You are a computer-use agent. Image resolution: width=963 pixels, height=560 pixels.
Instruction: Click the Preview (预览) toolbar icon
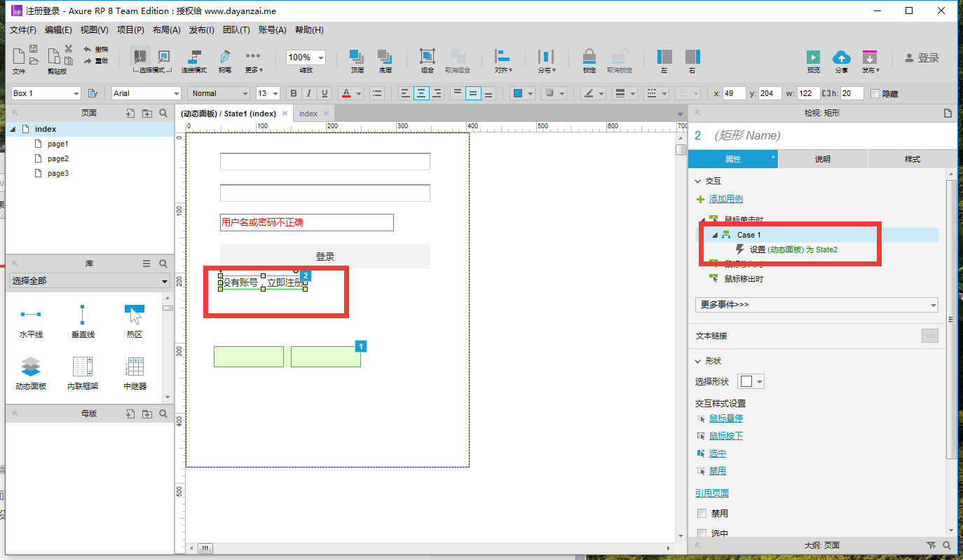pos(813,57)
